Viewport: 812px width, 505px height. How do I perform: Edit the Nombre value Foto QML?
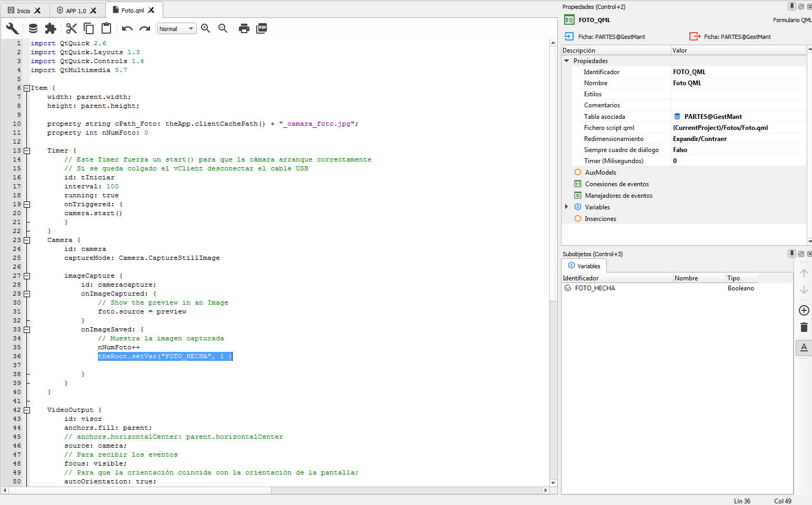click(739, 83)
